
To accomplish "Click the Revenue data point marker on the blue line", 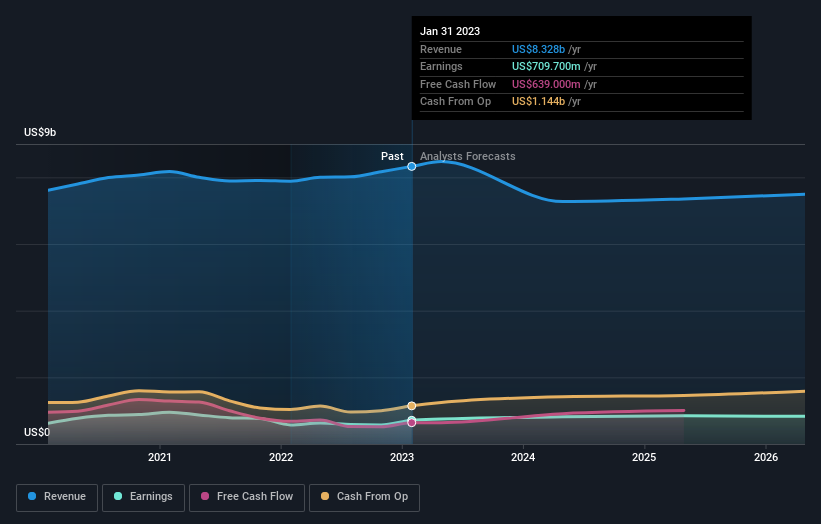I will tap(412, 166).
